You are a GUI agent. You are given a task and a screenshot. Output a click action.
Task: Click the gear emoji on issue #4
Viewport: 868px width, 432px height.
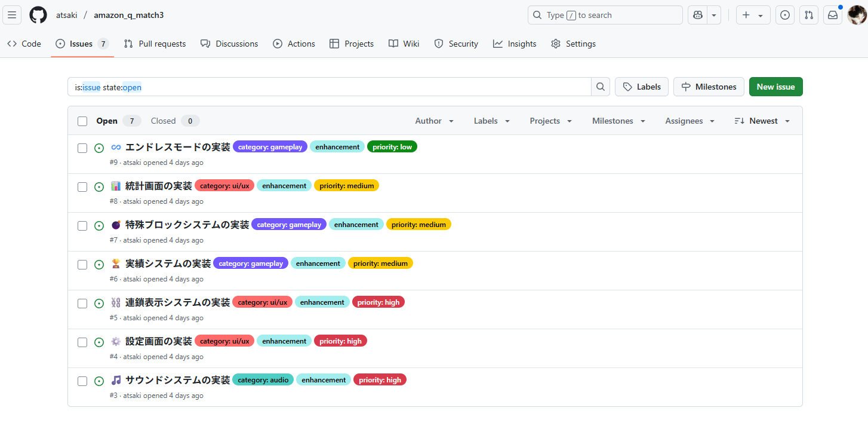116,341
